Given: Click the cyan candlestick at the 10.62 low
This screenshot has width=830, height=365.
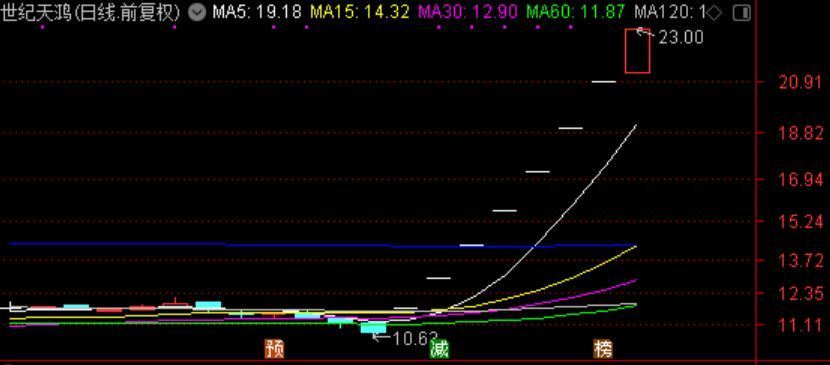Looking at the screenshot, I should tap(373, 327).
